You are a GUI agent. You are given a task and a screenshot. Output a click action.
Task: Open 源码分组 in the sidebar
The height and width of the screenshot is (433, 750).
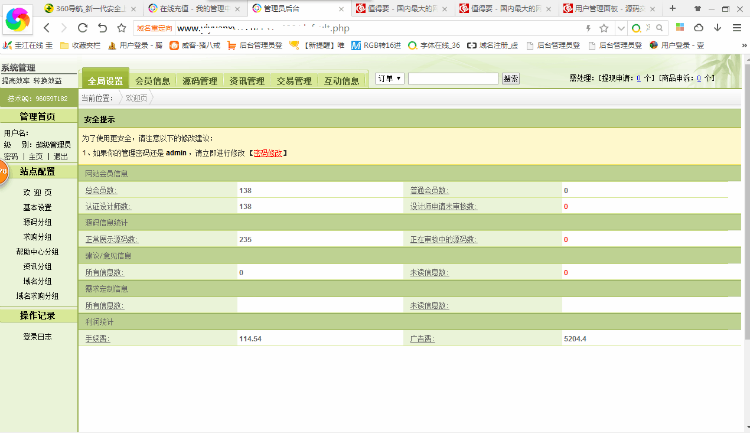click(37, 222)
